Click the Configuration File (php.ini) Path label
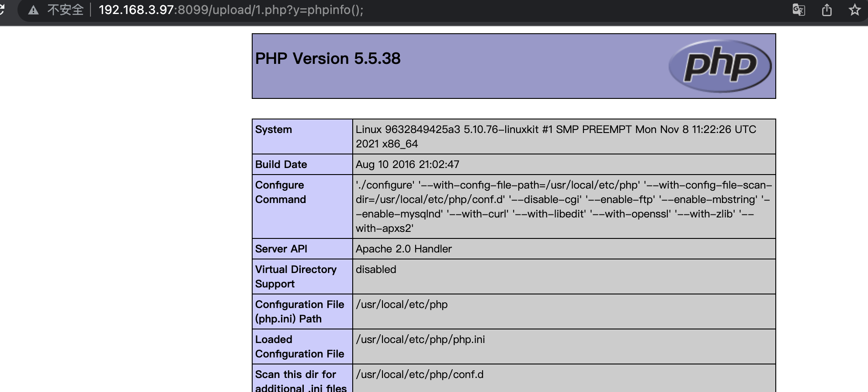This screenshot has width=868, height=392. [300, 311]
